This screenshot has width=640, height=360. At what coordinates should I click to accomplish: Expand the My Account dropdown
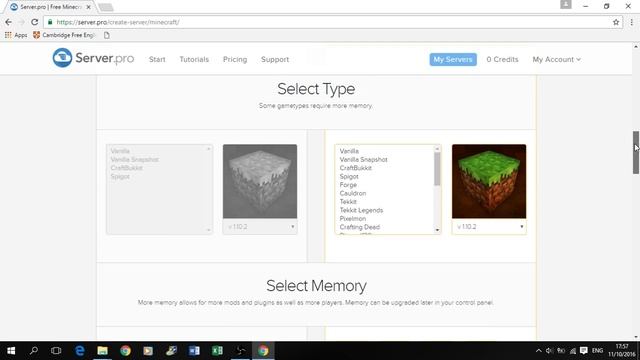556,60
